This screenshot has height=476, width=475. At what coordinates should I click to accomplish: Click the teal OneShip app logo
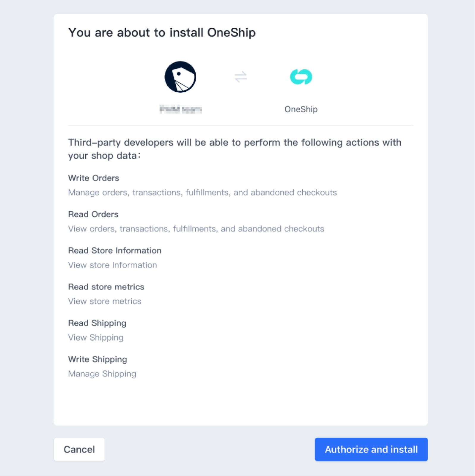pos(301,77)
